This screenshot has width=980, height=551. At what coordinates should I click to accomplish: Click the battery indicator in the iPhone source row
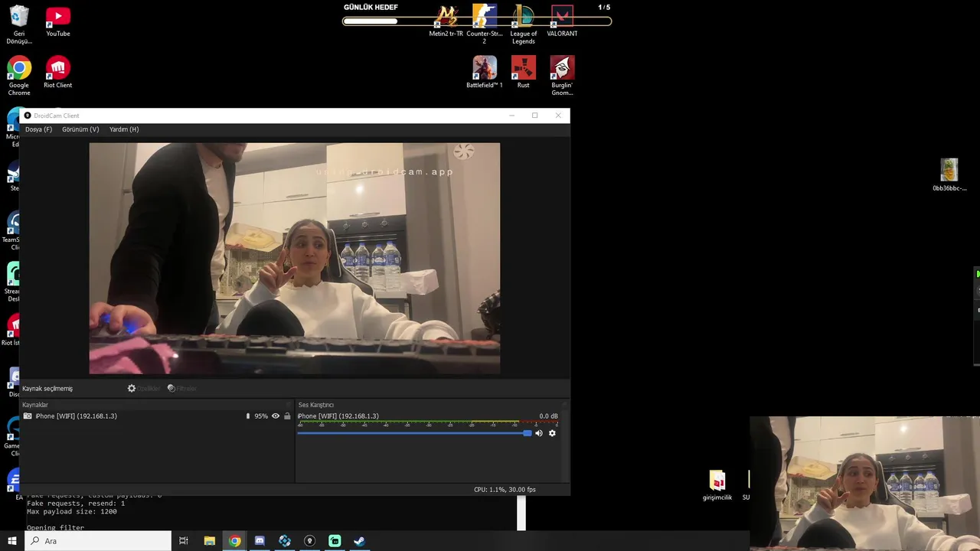click(x=247, y=416)
